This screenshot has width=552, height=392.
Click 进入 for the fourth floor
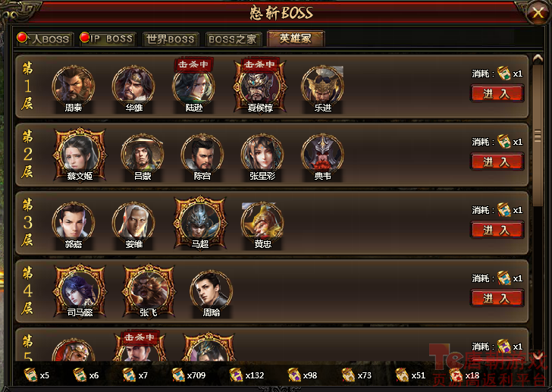pyautogui.click(x=497, y=299)
